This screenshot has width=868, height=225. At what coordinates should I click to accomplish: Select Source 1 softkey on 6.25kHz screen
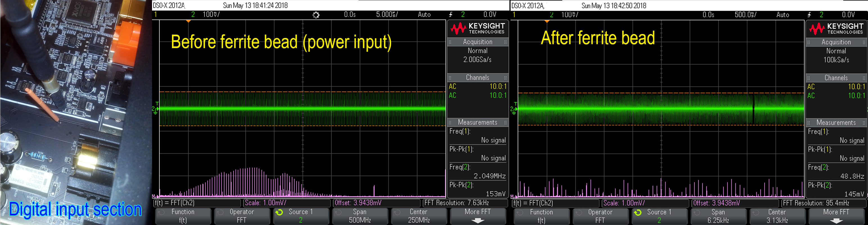point(660,216)
